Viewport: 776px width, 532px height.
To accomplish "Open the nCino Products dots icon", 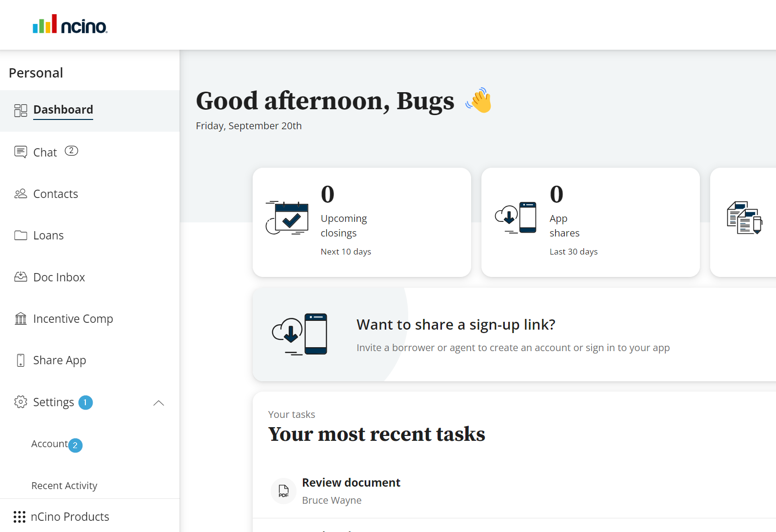I will tap(20, 517).
